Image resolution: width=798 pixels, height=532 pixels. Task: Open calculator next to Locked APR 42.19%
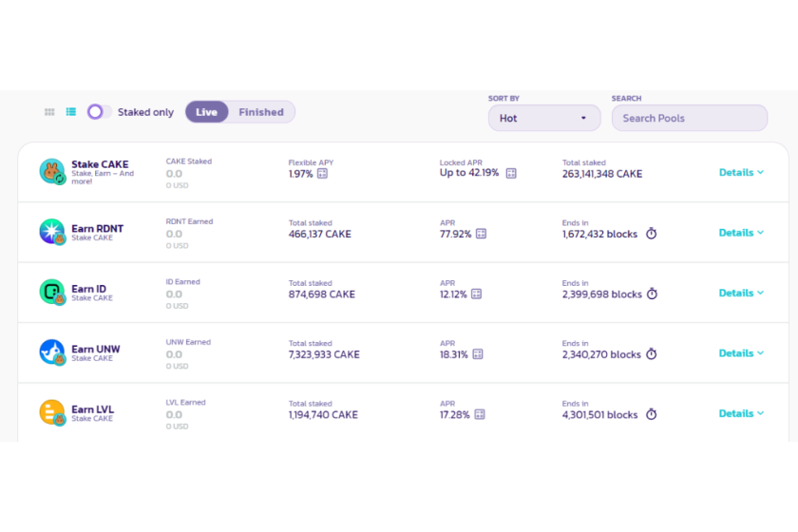(511, 173)
